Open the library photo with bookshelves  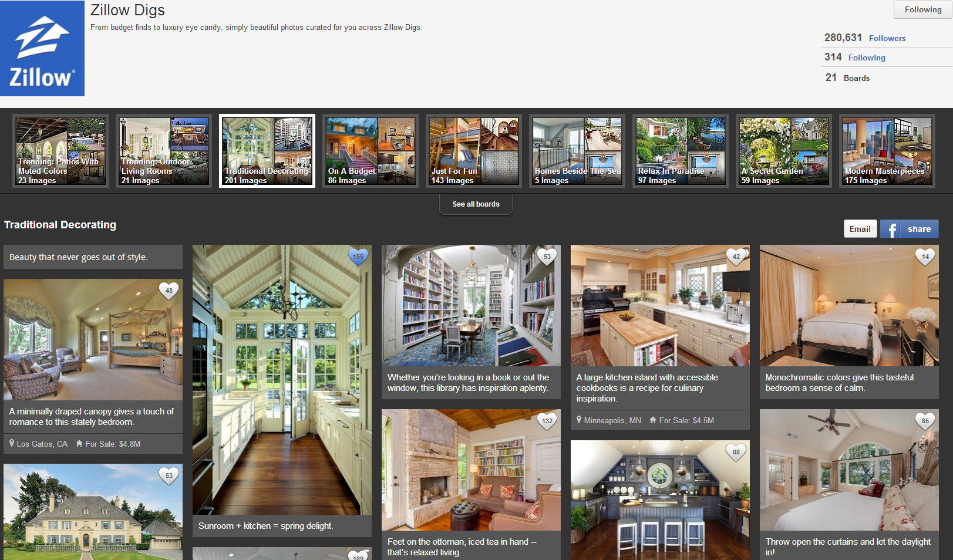point(471,305)
